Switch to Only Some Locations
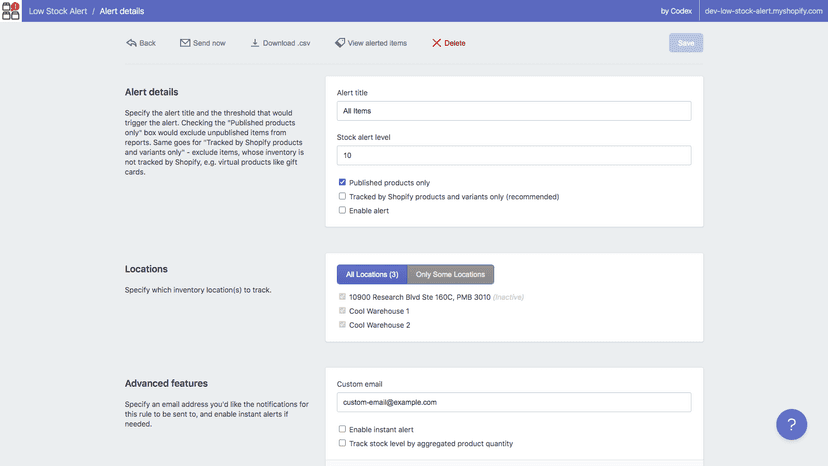This screenshot has width=828, height=466. (x=450, y=274)
